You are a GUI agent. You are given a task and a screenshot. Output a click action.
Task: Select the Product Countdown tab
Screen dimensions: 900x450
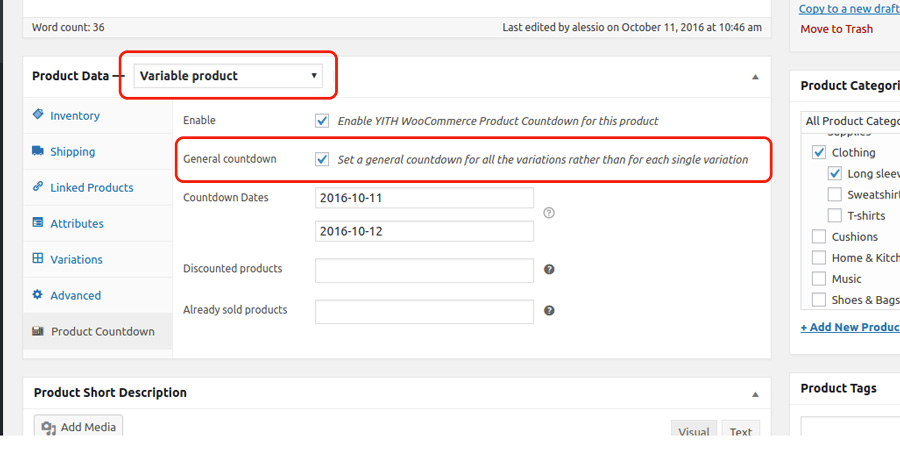[98, 332]
